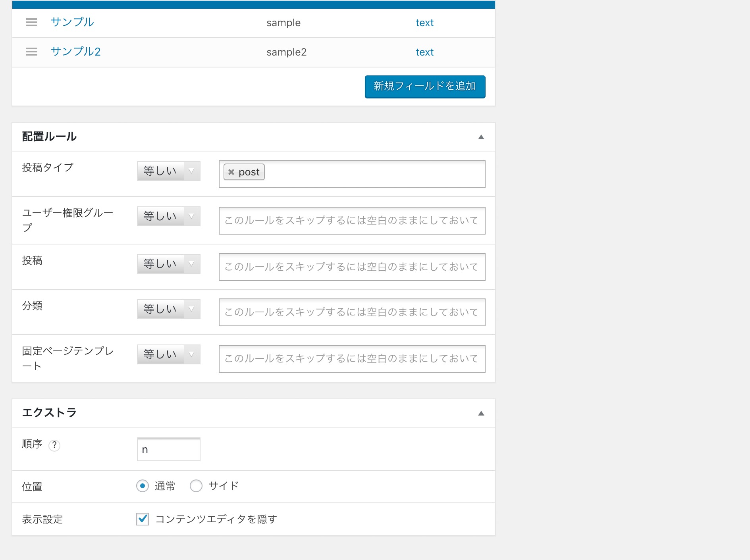Select the サイド position radio button
This screenshot has width=750, height=560.
[x=196, y=486]
